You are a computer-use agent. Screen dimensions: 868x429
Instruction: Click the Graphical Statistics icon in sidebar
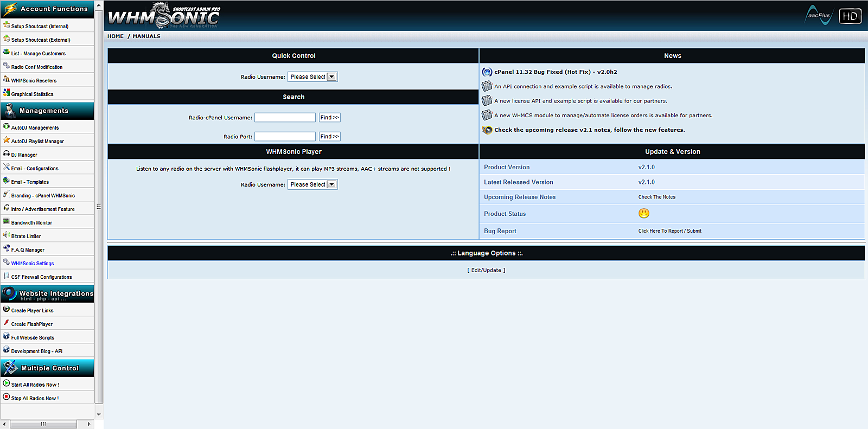7,93
